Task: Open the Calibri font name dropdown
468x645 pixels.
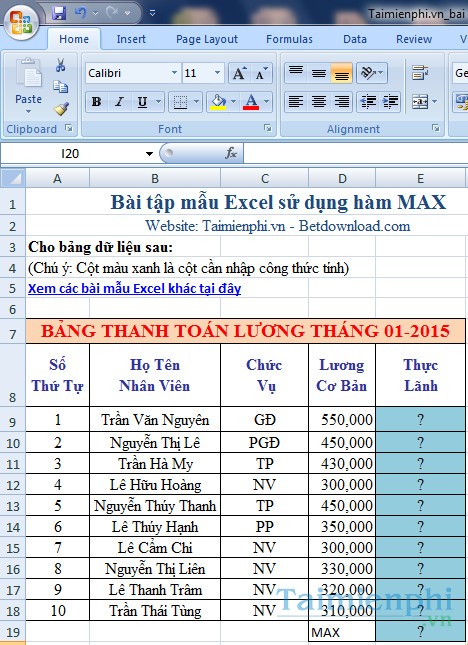Action: click(x=174, y=73)
